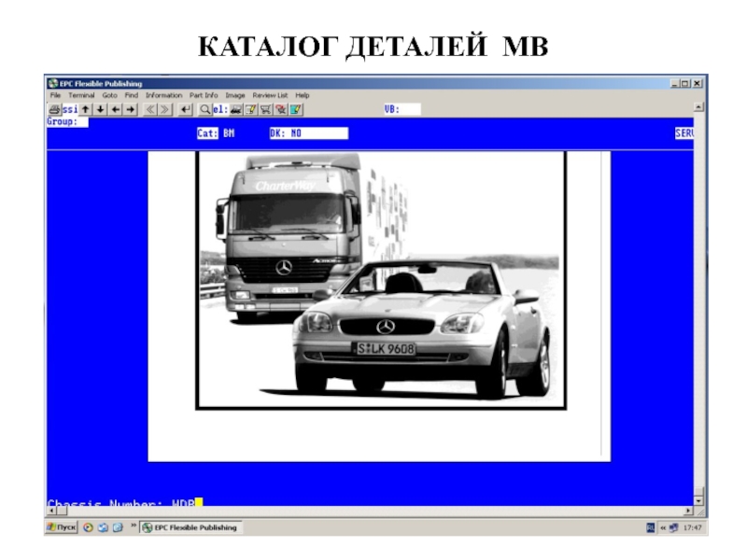Click the down arrow toolbar button
The width and height of the screenshot is (747, 560).
point(100,109)
